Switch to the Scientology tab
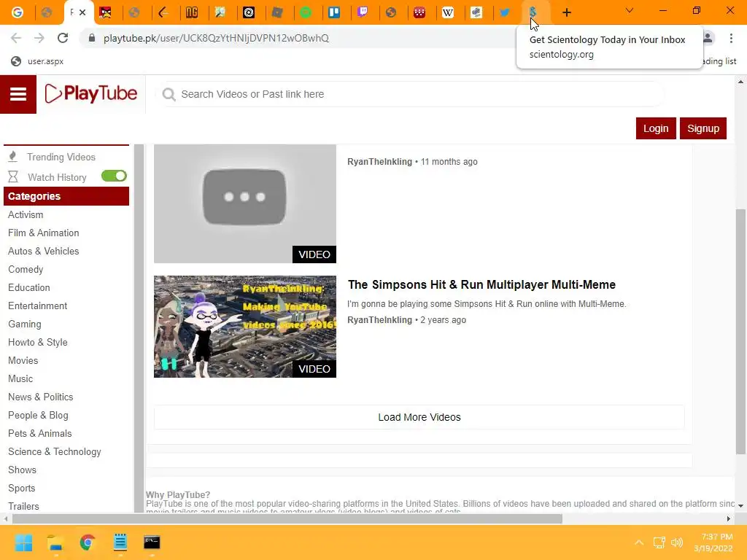Image resolution: width=747 pixels, height=560 pixels. 533,12
